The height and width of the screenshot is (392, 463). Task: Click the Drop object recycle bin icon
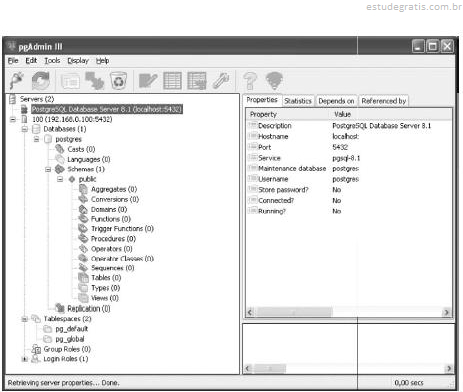[119, 81]
